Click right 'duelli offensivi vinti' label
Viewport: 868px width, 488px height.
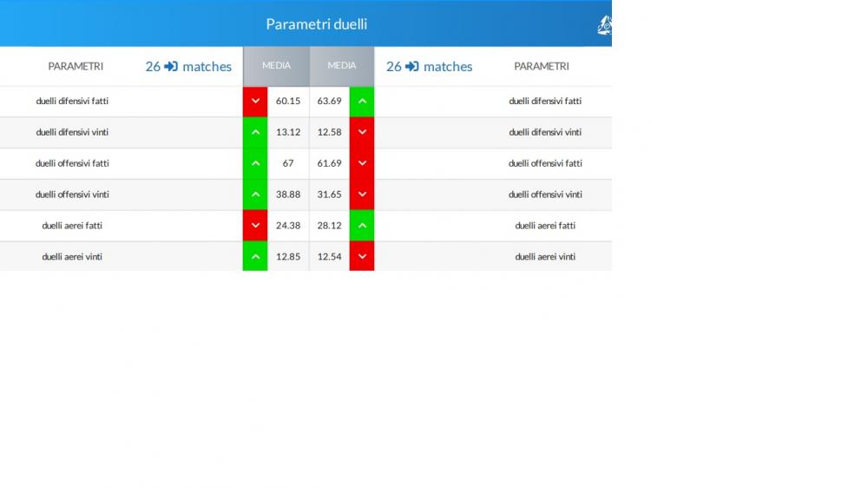545,195
